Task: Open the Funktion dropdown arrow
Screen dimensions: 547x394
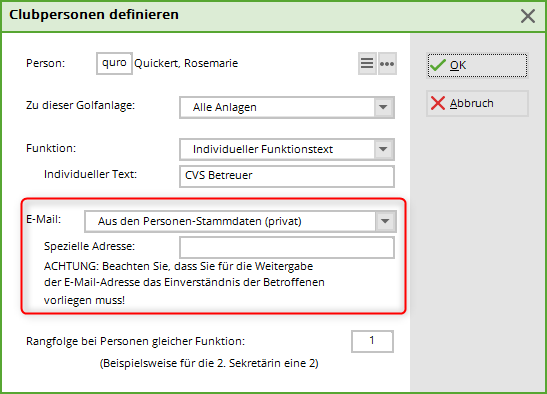Action: (383, 149)
